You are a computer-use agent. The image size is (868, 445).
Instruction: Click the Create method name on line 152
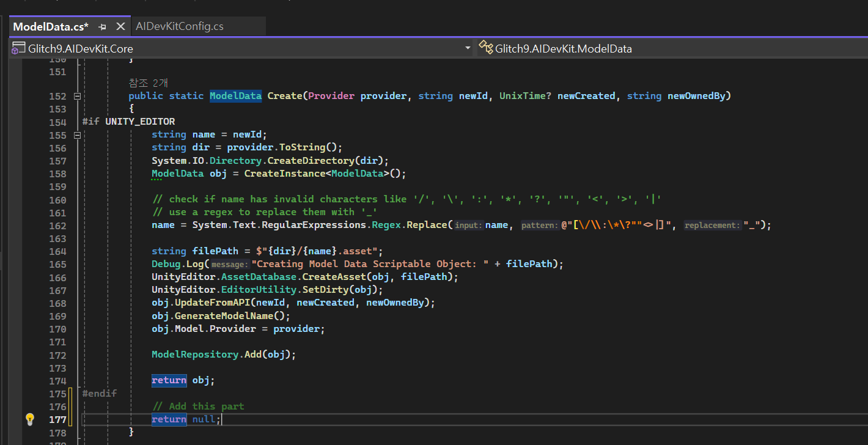285,96
